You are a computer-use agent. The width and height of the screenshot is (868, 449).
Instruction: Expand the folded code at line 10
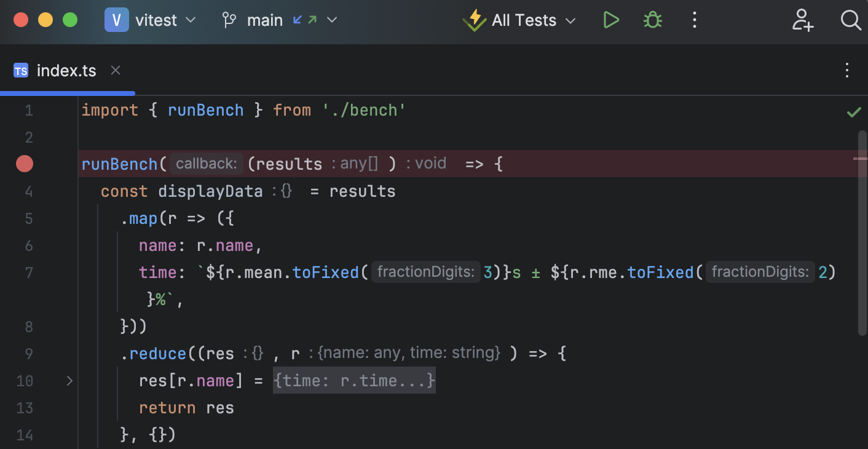click(x=69, y=381)
